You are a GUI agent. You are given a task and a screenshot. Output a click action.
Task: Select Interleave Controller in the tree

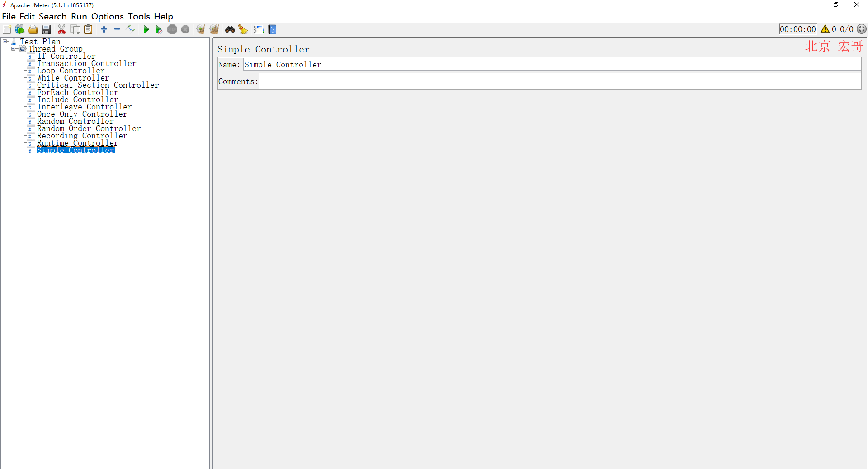point(85,107)
